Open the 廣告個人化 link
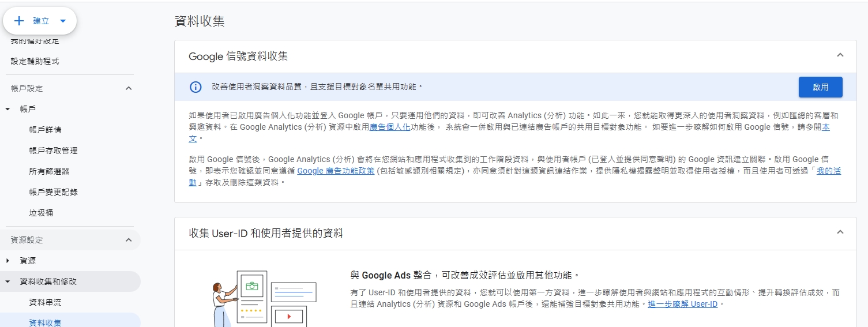Viewport: 868px width, 327px height. (390, 127)
